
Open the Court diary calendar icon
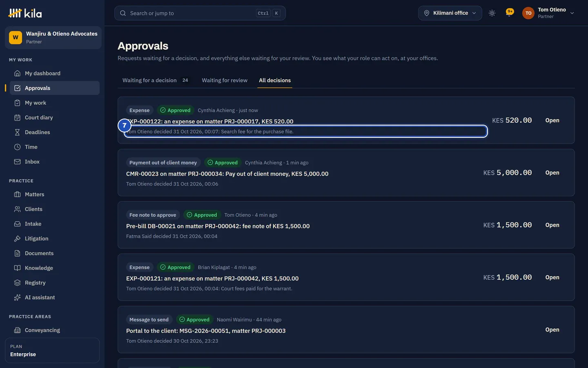17,117
